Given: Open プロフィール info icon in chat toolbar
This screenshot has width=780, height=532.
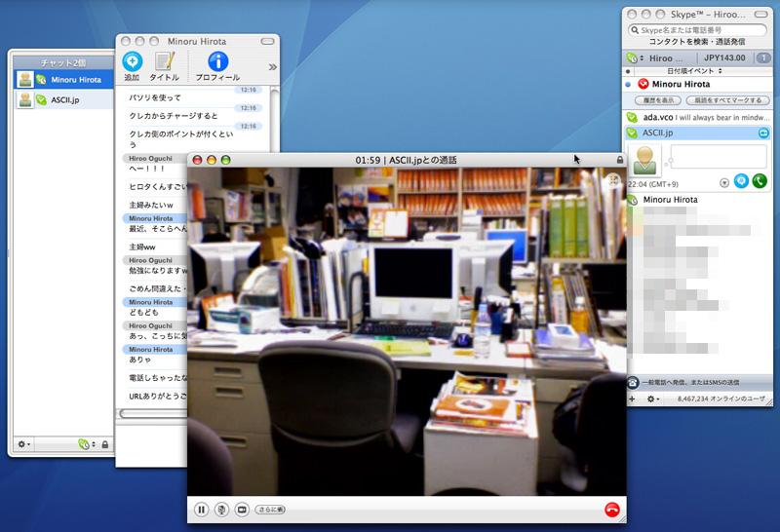Looking at the screenshot, I should 217,66.
